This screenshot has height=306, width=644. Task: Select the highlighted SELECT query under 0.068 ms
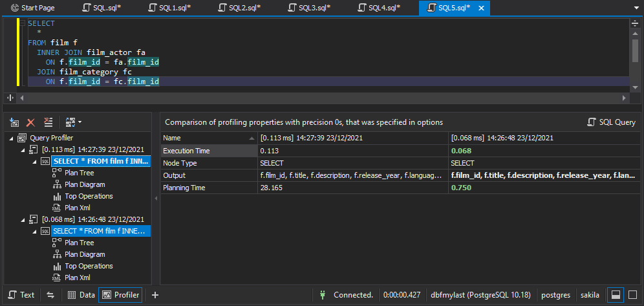101,231
